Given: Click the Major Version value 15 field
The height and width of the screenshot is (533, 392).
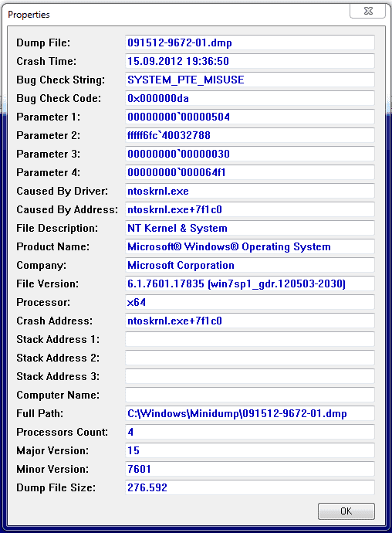Looking at the screenshot, I should (250, 450).
